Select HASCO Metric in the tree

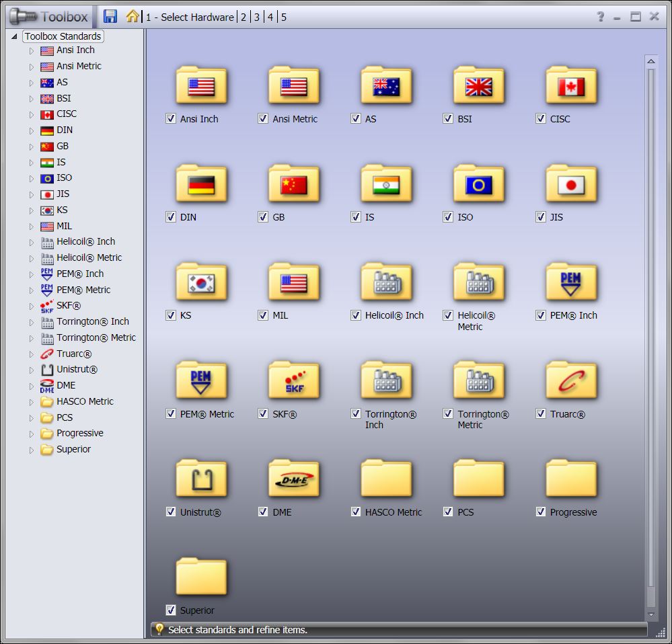point(85,401)
